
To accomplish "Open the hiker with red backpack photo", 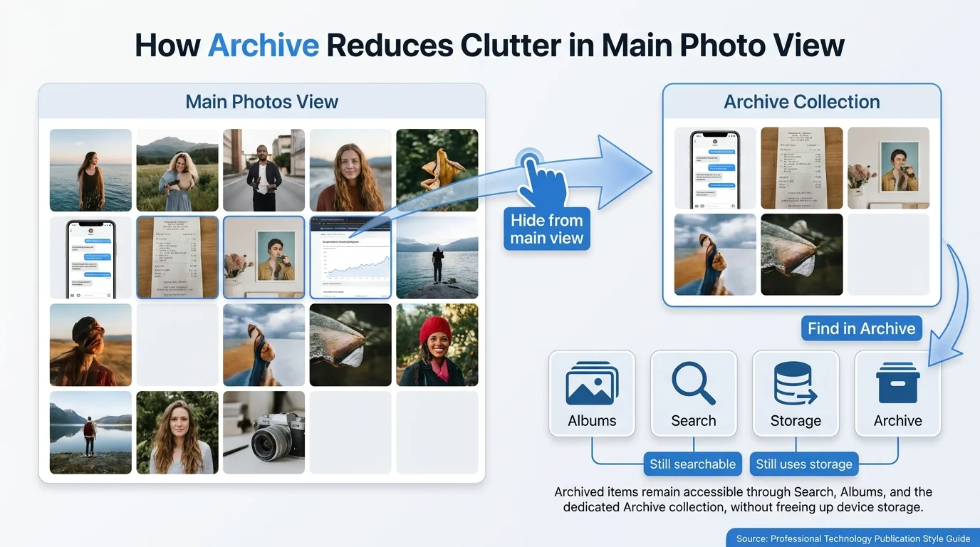I will click(x=90, y=432).
